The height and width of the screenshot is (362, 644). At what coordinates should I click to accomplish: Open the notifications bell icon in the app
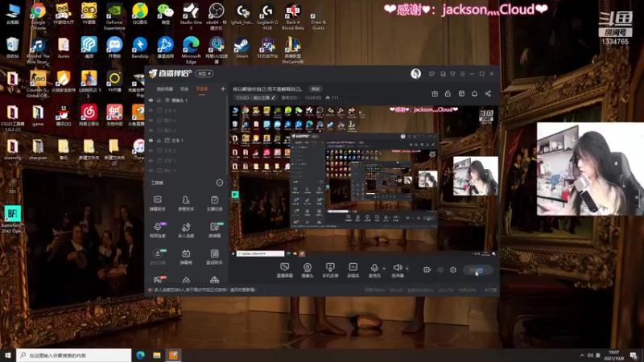click(474, 93)
